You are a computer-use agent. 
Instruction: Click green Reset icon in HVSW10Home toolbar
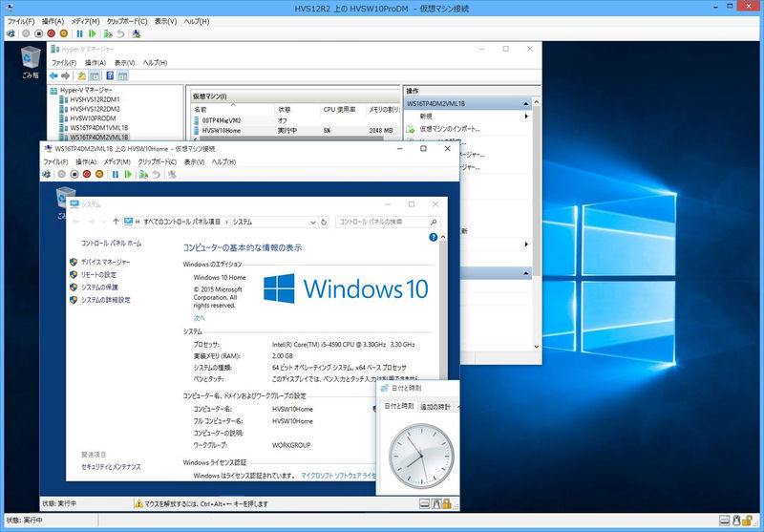[x=128, y=174]
